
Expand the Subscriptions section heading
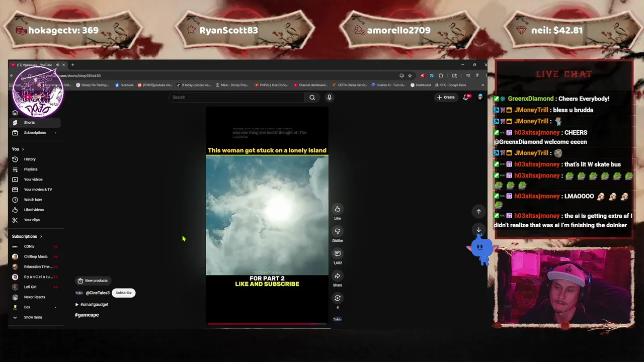click(27, 236)
